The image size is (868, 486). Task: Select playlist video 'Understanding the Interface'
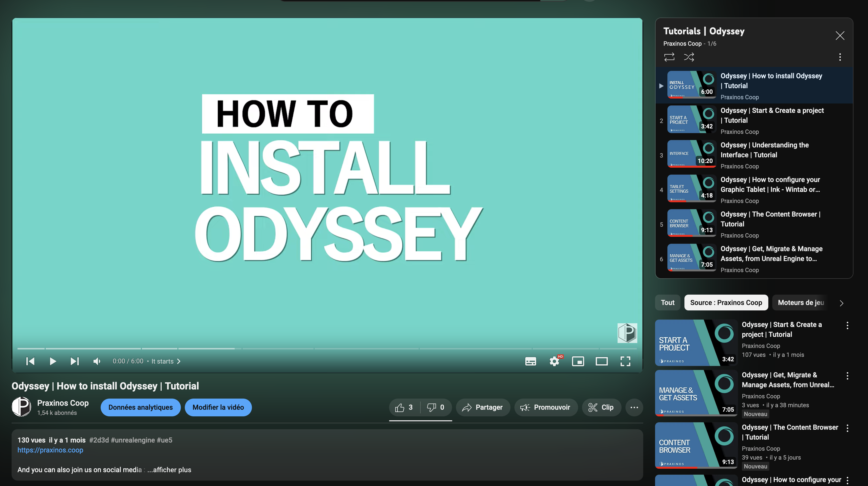[754, 155]
